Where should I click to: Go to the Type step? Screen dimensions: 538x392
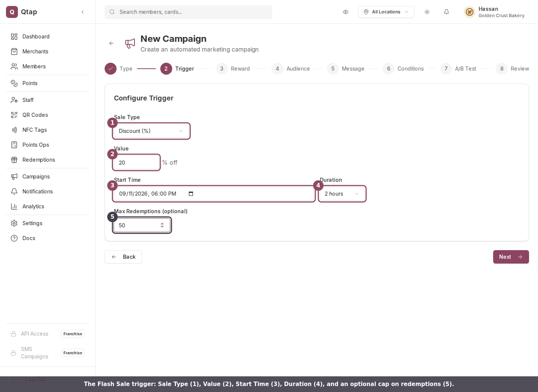click(x=118, y=69)
